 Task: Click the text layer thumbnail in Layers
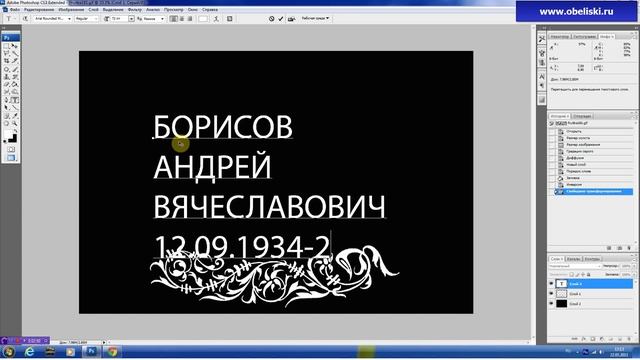tap(562, 283)
